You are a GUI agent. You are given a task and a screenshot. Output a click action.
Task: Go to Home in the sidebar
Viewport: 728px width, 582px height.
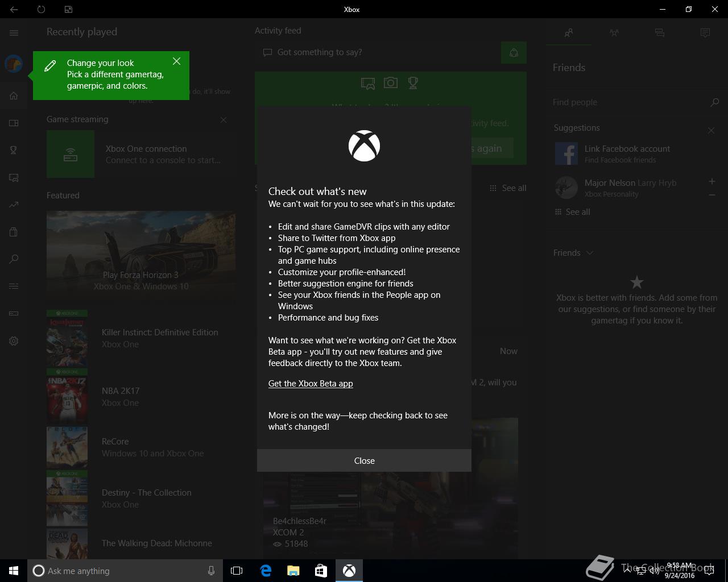click(14, 95)
